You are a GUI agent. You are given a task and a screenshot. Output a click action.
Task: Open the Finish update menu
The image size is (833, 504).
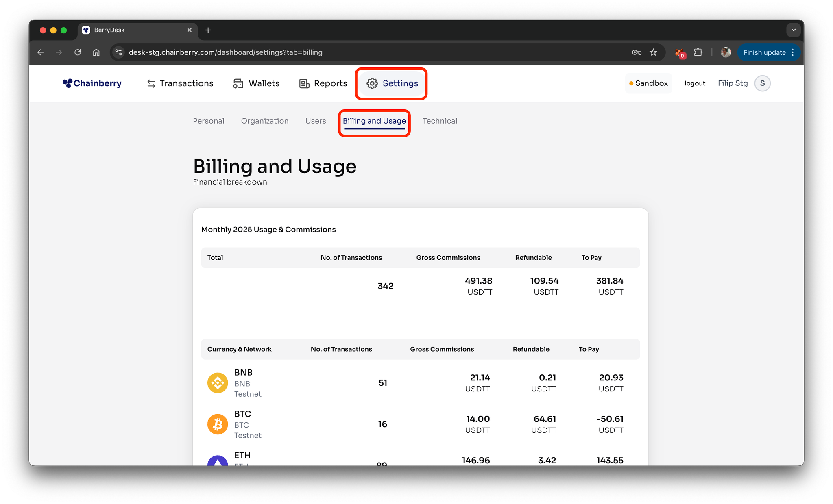[x=768, y=52]
